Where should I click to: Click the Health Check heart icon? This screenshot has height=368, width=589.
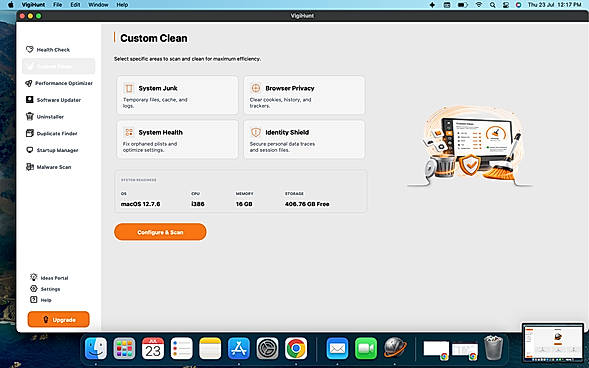30,50
